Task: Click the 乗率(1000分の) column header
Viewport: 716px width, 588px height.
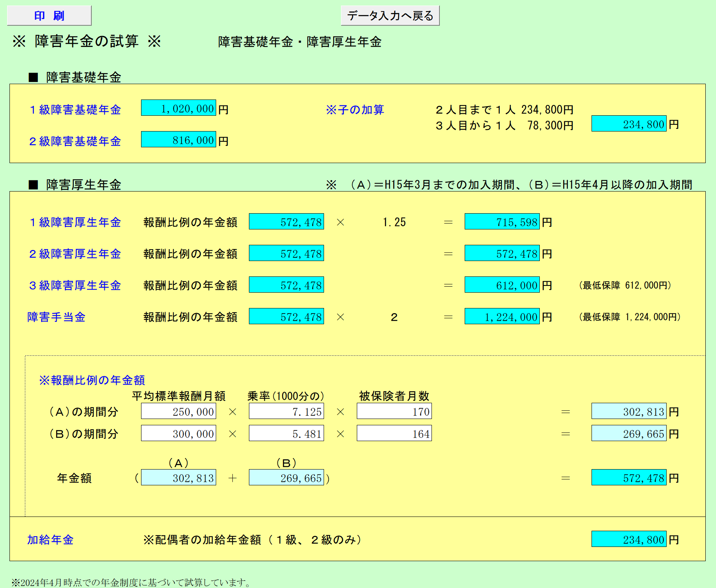Action: (286, 396)
